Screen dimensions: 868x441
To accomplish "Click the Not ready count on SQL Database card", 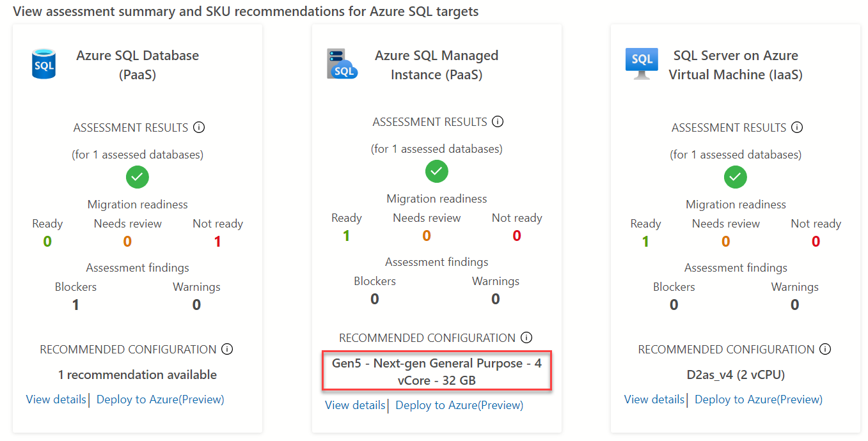I will (x=217, y=242).
